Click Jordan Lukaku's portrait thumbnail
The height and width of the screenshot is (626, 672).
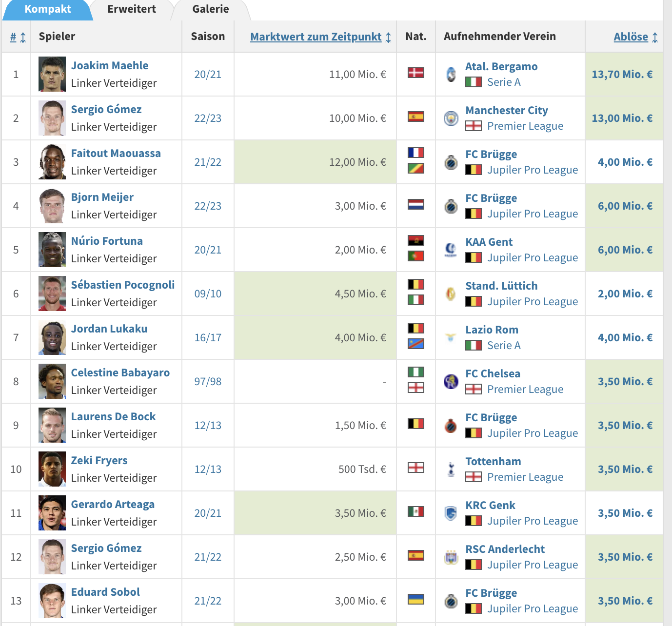point(52,337)
